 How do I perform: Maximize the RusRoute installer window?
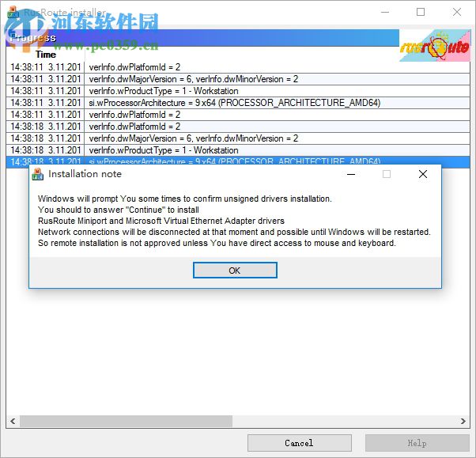point(421,12)
